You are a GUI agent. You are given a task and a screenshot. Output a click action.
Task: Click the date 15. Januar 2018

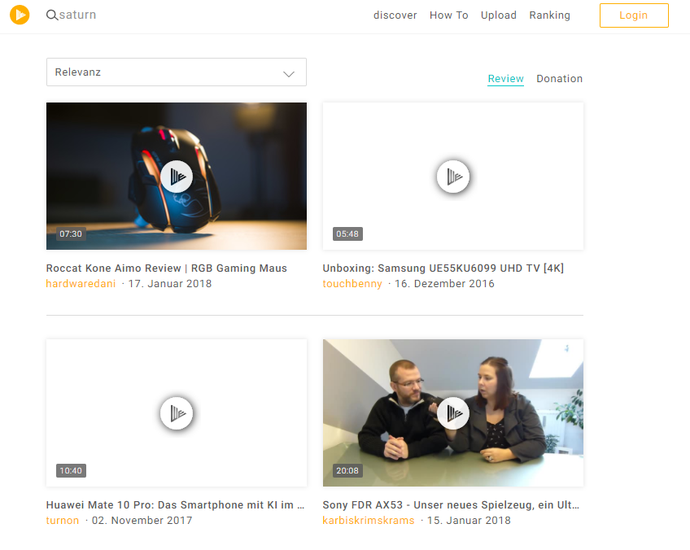point(469,521)
